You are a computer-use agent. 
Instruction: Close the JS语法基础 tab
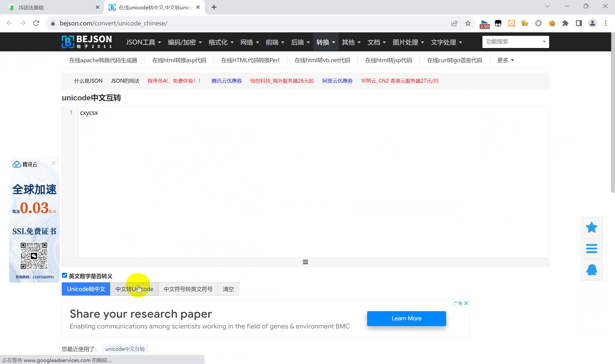click(x=98, y=7)
